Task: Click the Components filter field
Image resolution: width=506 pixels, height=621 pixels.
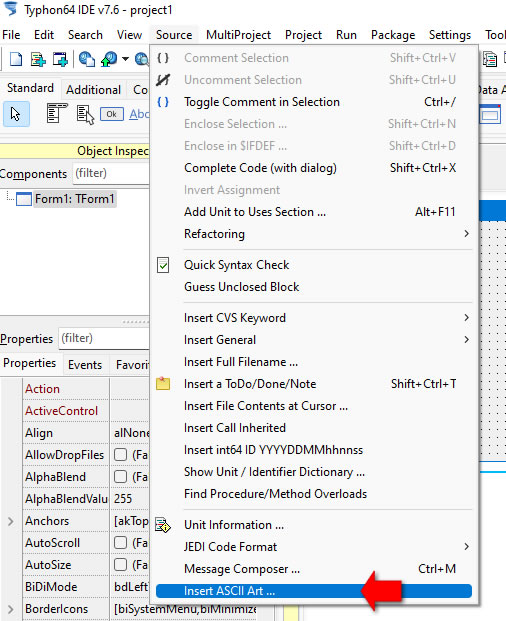Action: pyautogui.click(x=111, y=173)
